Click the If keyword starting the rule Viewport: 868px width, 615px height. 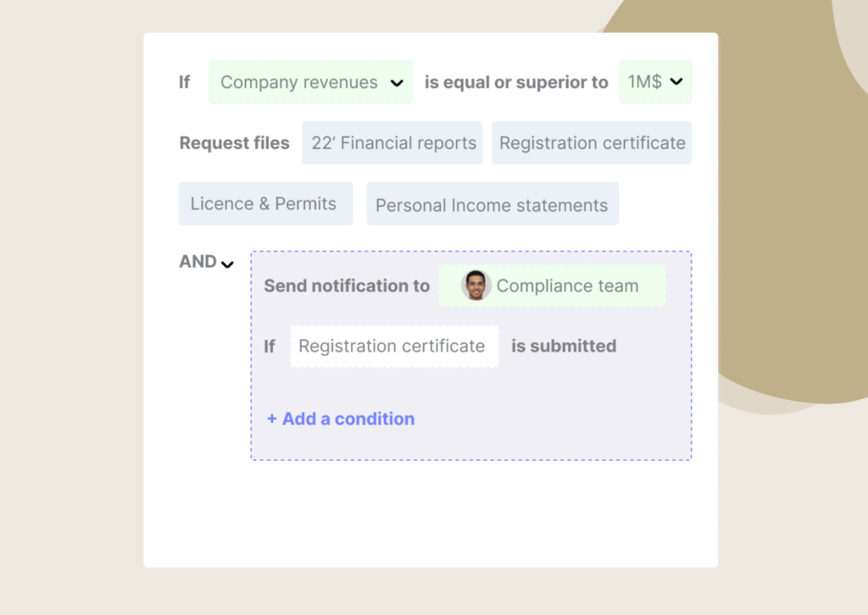(184, 82)
